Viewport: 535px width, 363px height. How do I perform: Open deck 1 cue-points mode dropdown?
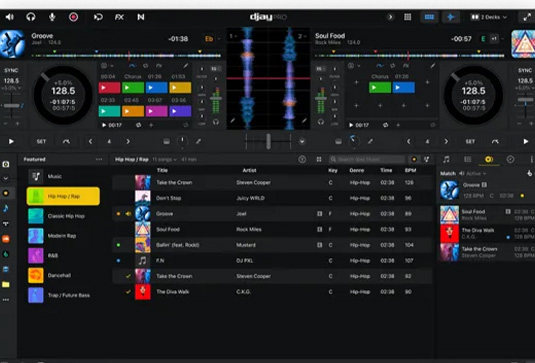coord(107,66)
